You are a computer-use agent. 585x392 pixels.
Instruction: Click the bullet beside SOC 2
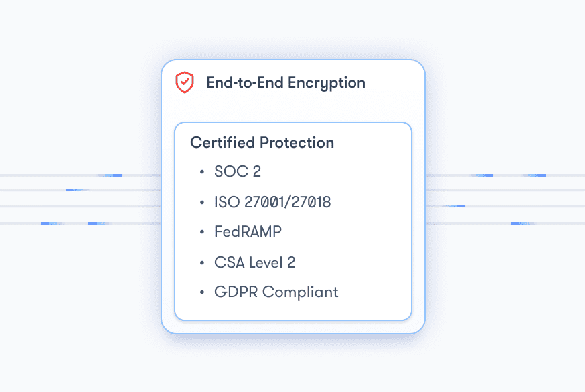tap(202, 171)
